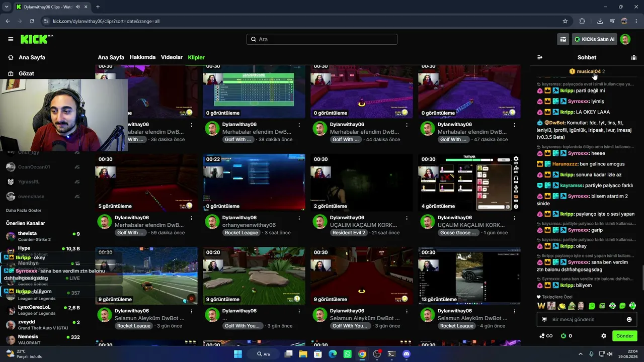
Task: Open options menu for the 38 dakika önce clip
Action: [x=299, y=125]
